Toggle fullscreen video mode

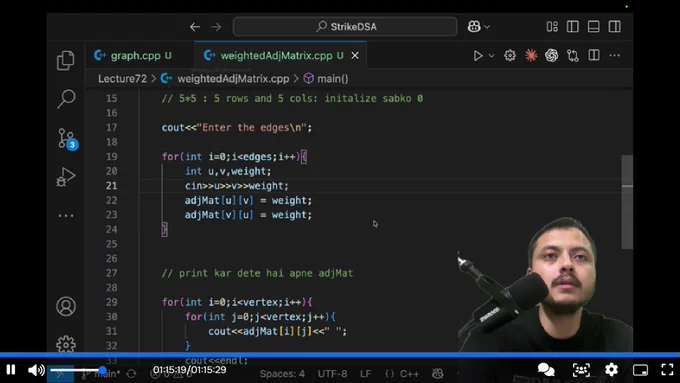click(667, 370)
